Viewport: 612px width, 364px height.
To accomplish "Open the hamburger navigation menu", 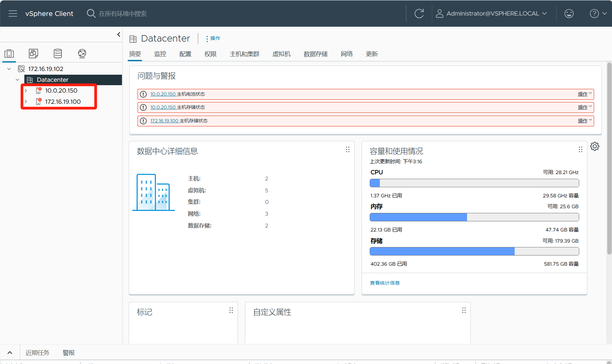I will 13,14.
